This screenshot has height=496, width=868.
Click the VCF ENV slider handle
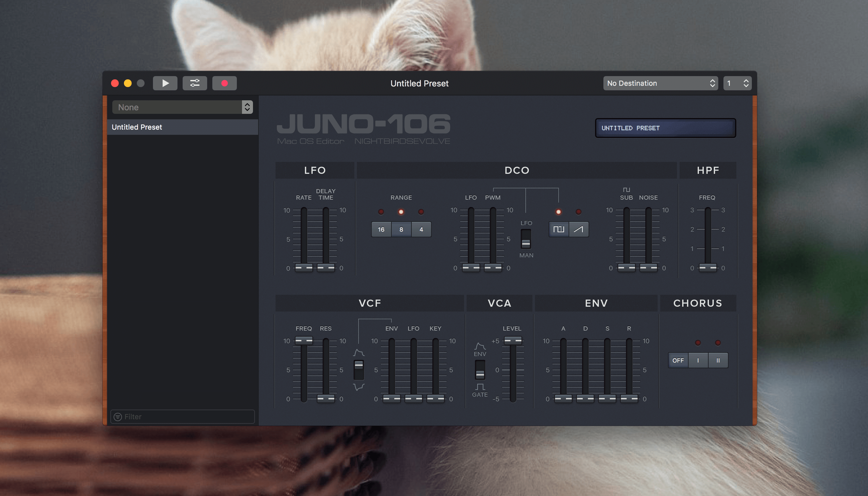tap(392, 398)
